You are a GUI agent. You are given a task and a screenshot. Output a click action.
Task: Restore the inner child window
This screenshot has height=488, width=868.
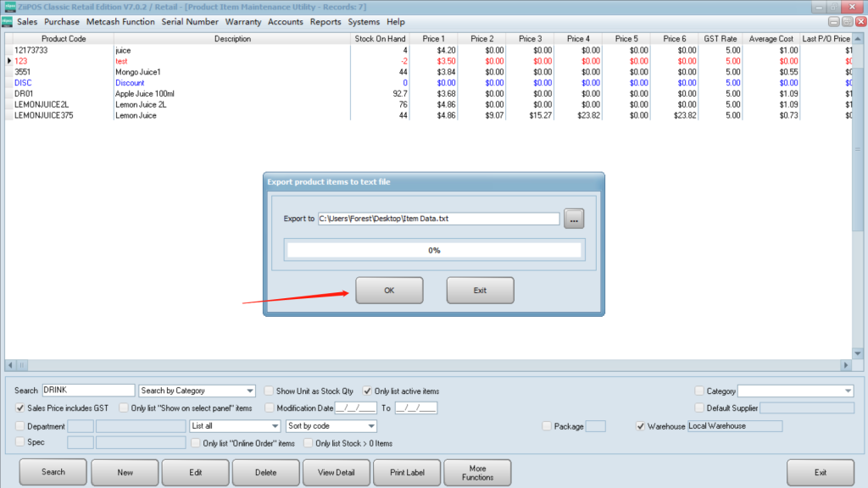(847, 22)
